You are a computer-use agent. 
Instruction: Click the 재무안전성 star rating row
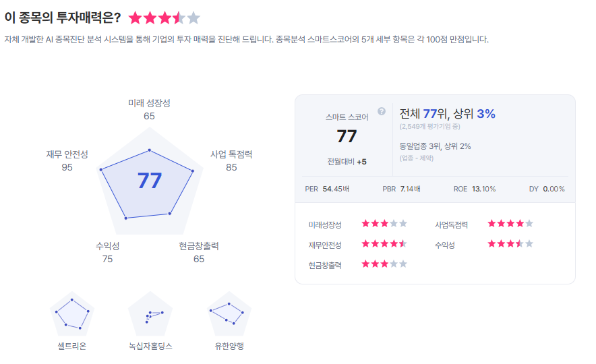(384, 244)
